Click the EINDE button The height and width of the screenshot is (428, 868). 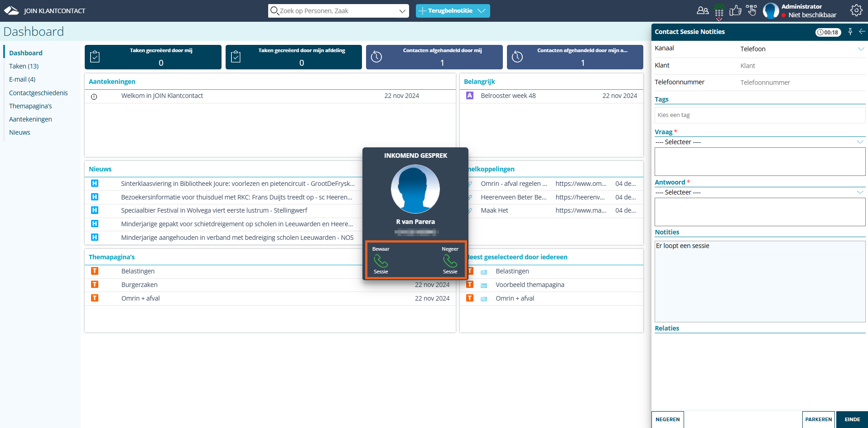tap(852, 419)
